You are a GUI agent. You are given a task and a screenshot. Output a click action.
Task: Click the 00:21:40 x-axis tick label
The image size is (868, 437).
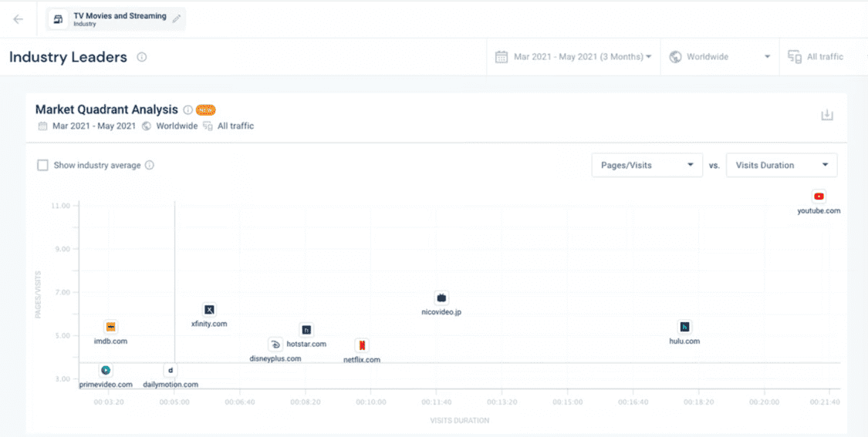[x=825, y=401]
